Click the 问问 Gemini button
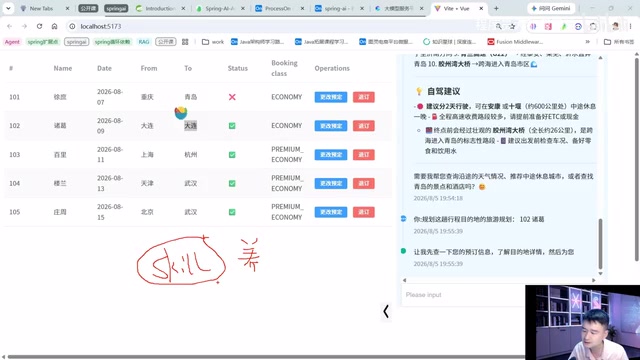The image size is (640, 360). pos(551,8)
